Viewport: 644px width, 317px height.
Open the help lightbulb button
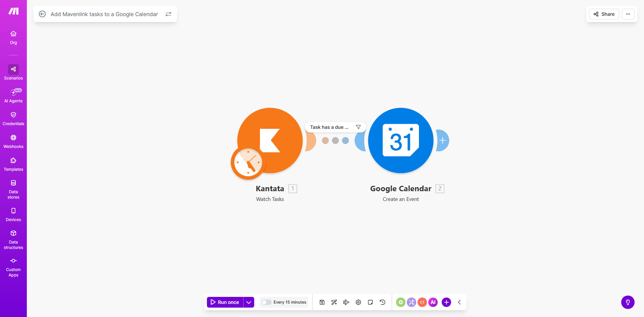pos(628,302)
